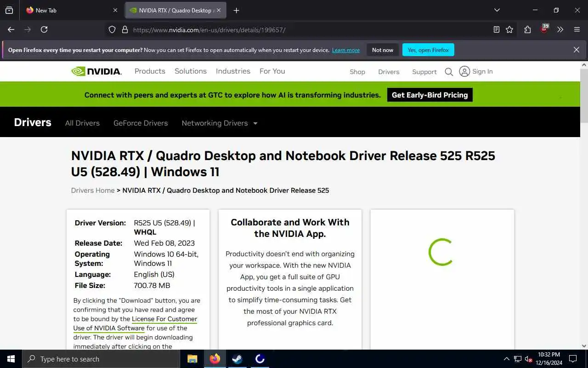Open the For You menu
This screenshot has width=588, height=368.
pyautogui.click(x=272, y=71)
